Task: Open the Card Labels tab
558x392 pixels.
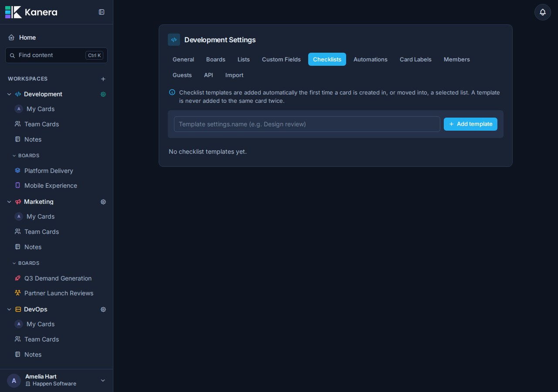Action: 415,59
